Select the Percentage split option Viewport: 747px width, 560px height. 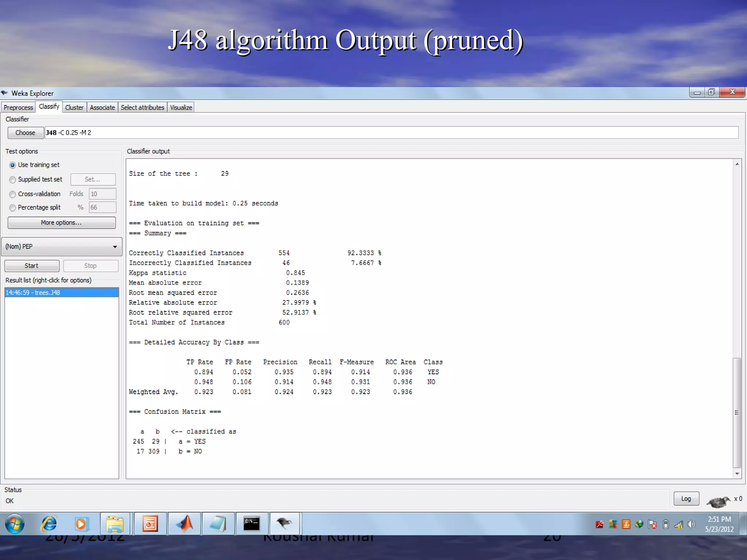(35, 207)
